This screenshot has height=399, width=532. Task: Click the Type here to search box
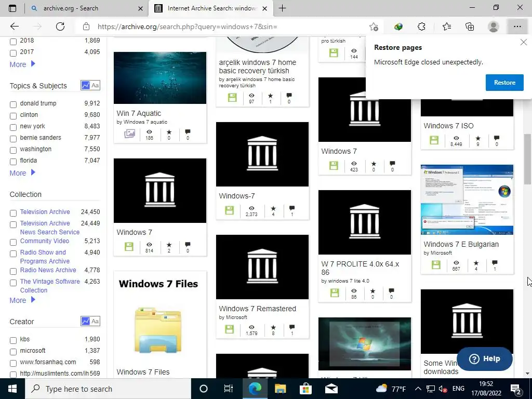click(x=108, y=389)
